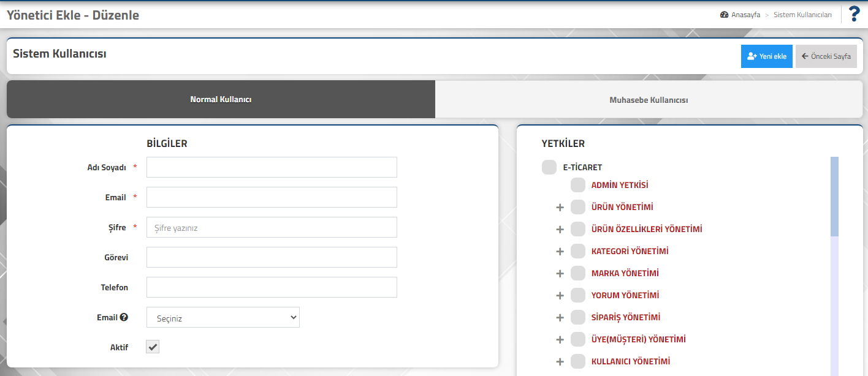The height and width of the screenshot is (376, 868).
Task: Click the ADMİN YETKİSİ label
Action: (620, 185)
